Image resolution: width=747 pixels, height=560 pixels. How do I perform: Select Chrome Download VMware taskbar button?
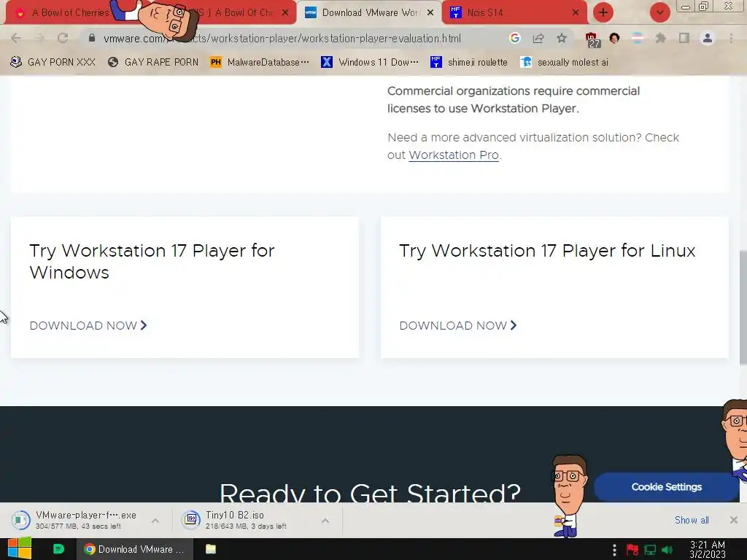tap(135, 549)
